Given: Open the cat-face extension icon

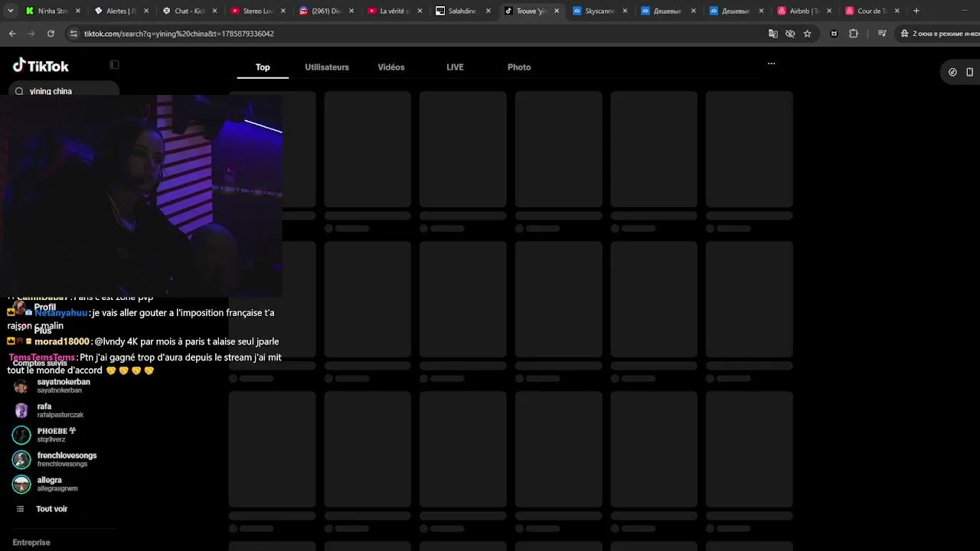Looking at the screenshot, I should click(x=834, y=34).
